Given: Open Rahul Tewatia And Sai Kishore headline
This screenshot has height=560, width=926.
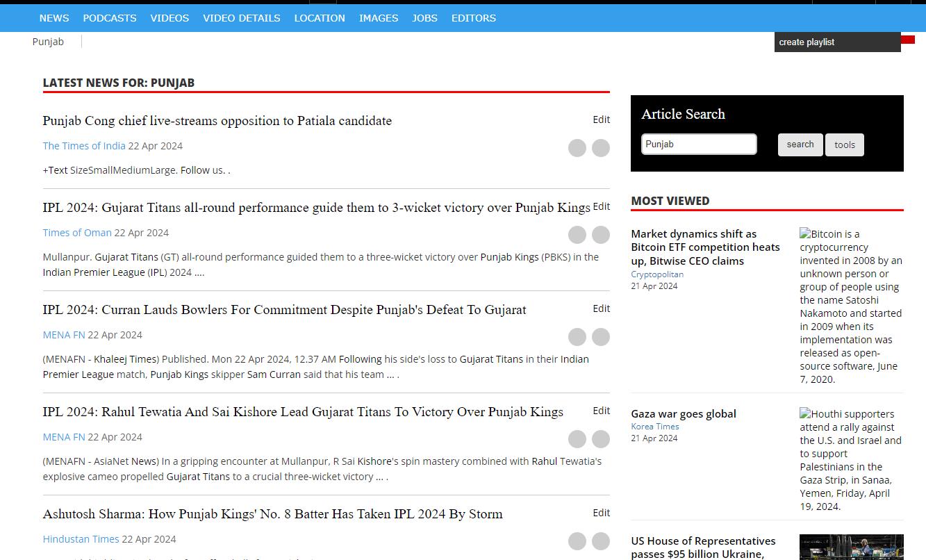Looking at the screenshot, I should point(303,412).
